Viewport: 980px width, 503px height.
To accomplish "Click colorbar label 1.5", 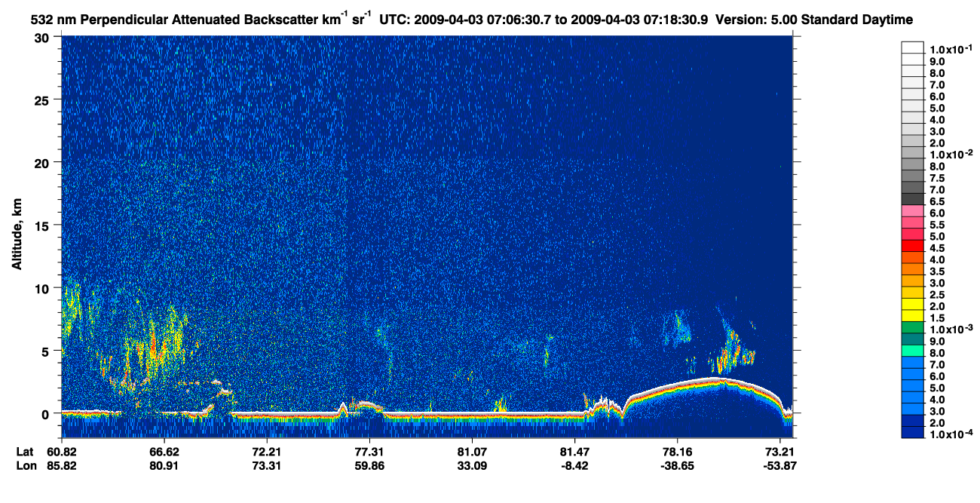I will (938, 317).
